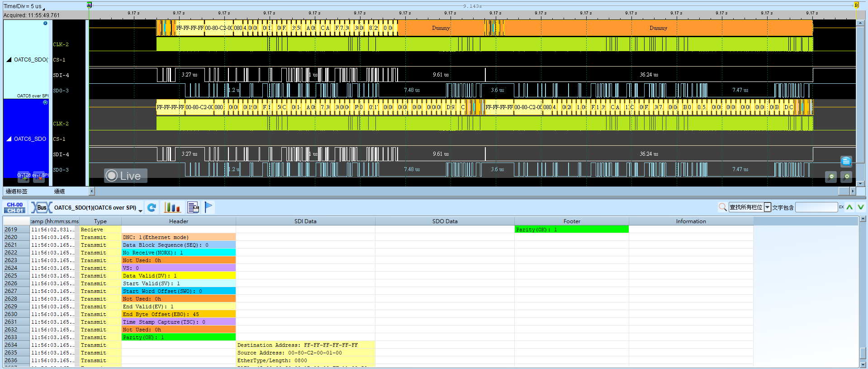
Task: Open the statistics bar chart icon
Action: pyautogui.click(x=172, y=207)
